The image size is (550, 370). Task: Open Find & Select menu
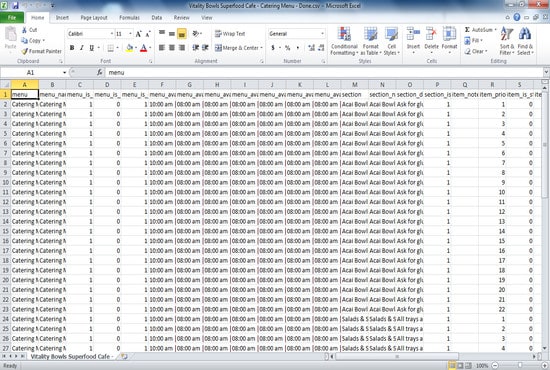tap(525, 41)
